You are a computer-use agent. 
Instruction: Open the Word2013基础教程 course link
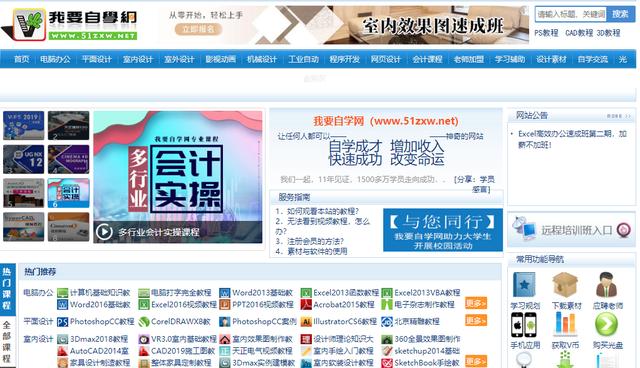pos(262,293)
